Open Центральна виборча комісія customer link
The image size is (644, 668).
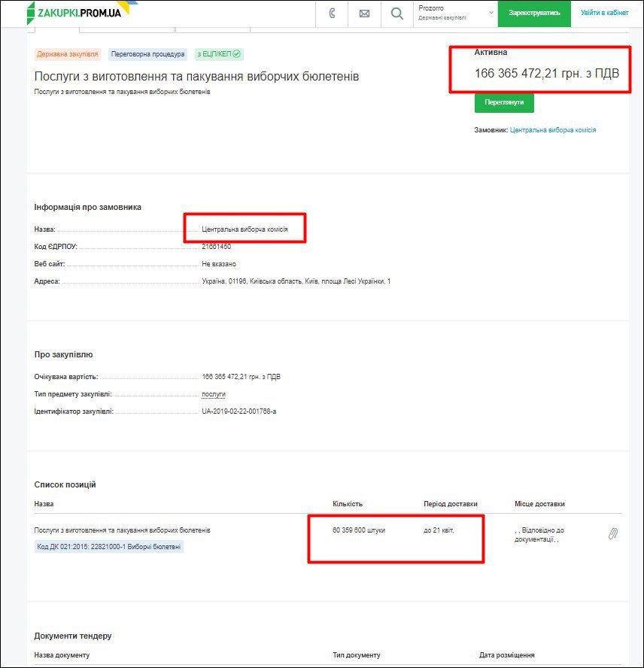tap(553, 130)
